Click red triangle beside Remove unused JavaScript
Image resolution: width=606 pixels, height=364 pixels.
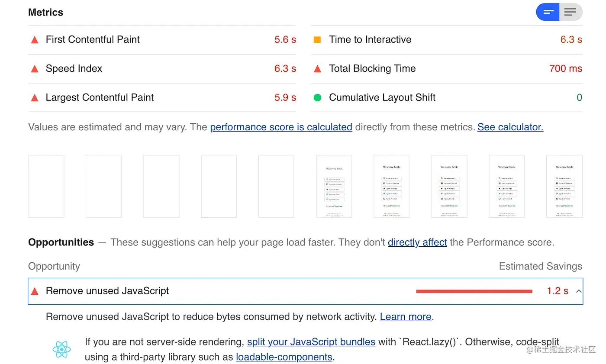click(x=35, y=291)
